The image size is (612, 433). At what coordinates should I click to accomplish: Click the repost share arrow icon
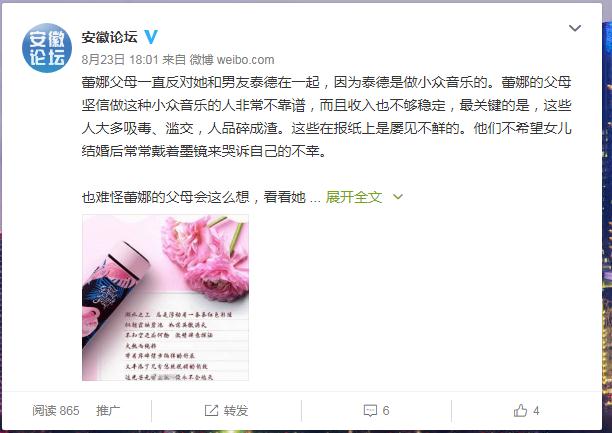click(211, 410)
